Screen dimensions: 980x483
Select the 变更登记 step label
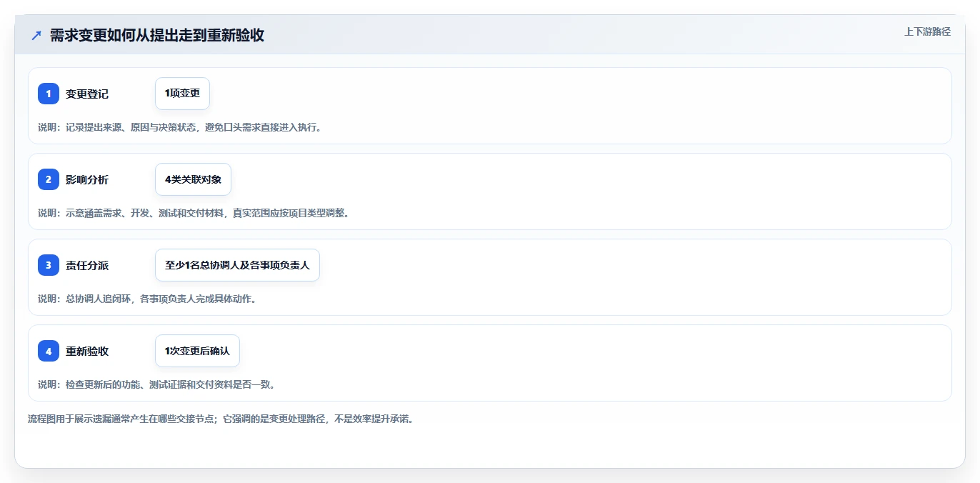[x=87, y=94]
